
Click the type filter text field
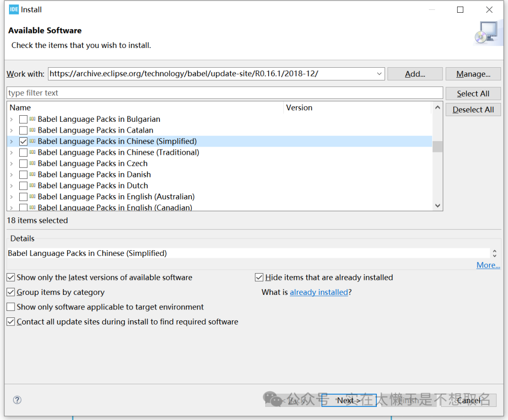point(224,93)
